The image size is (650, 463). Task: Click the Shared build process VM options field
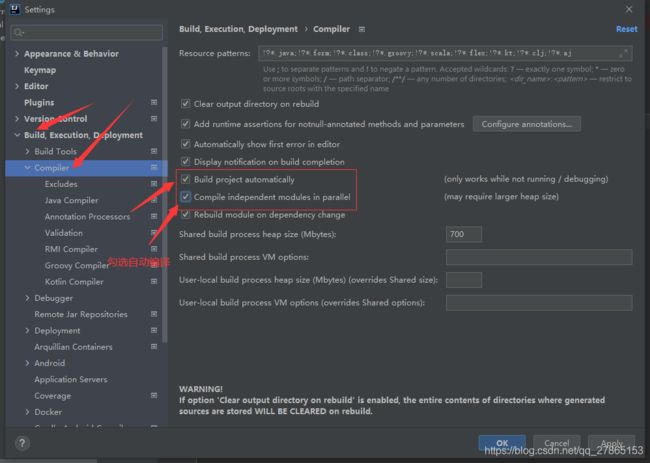point(539,257)
